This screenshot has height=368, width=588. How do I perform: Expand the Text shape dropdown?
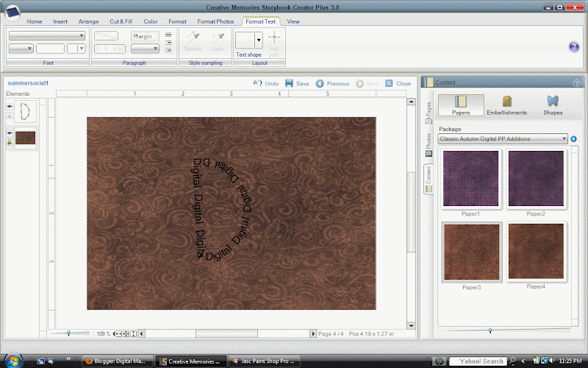coord(258,40)
